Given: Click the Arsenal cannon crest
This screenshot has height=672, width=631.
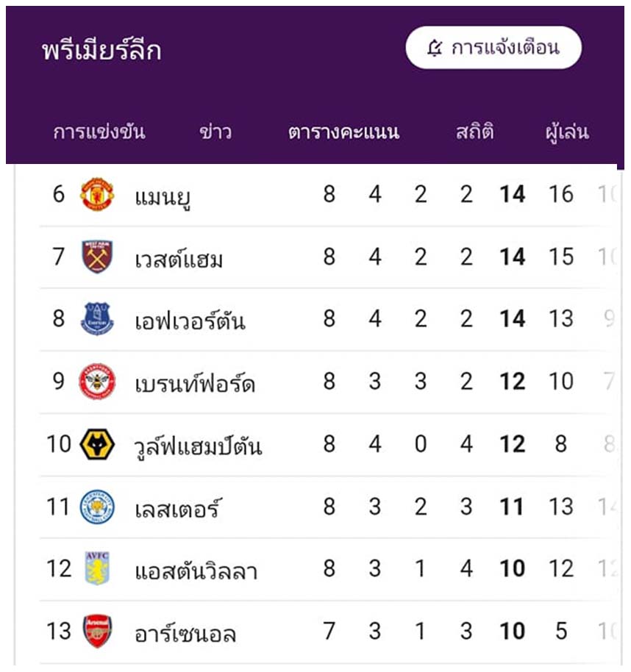Looking at the screenshot, I should tap(97, 632).
